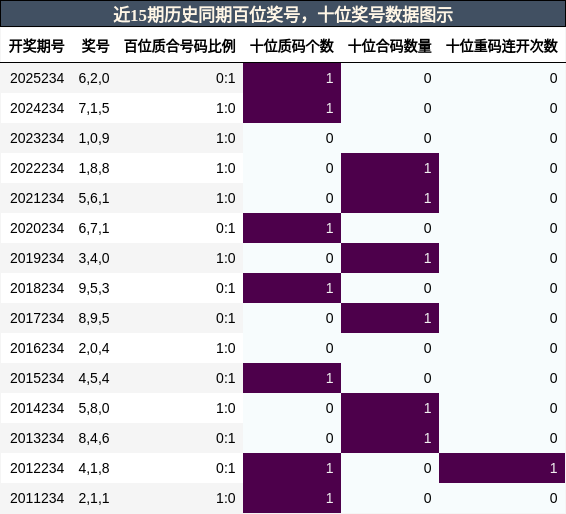Select period cell 2011234
566x514 pixels.
(37, 497)
